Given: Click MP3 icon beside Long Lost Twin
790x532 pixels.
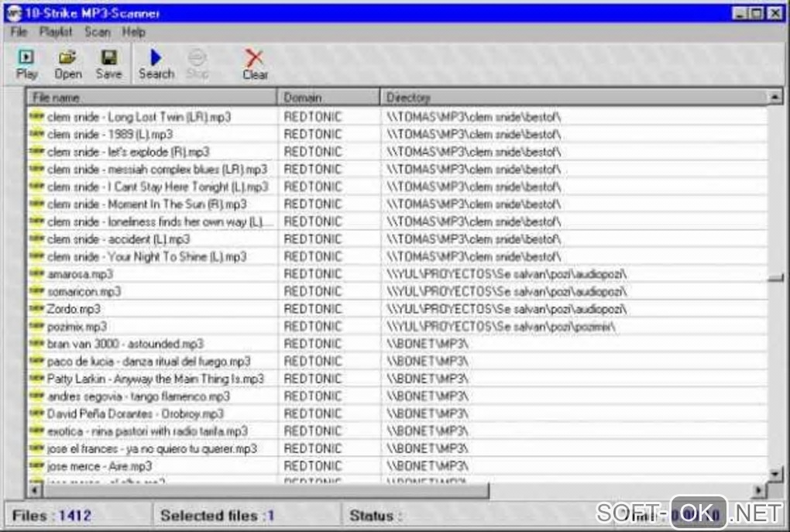Looking at the screenshot, I should click(36, 116).
